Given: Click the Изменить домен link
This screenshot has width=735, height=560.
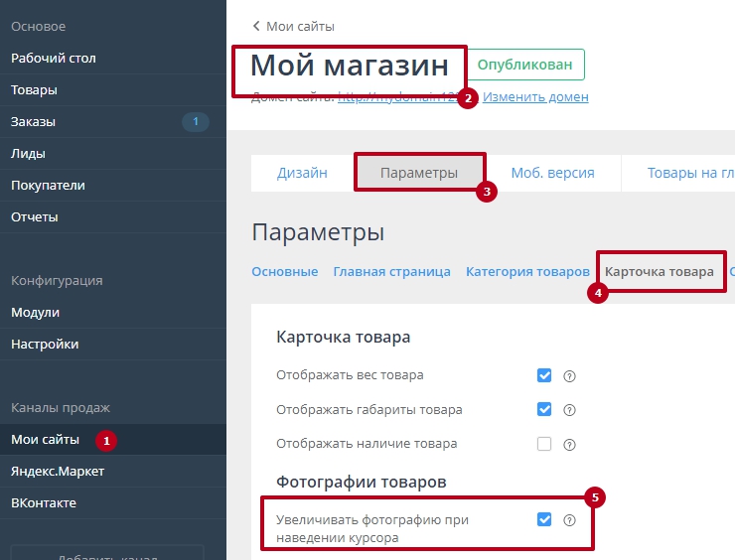Looking at the screenshot, I should click(535, 97).
